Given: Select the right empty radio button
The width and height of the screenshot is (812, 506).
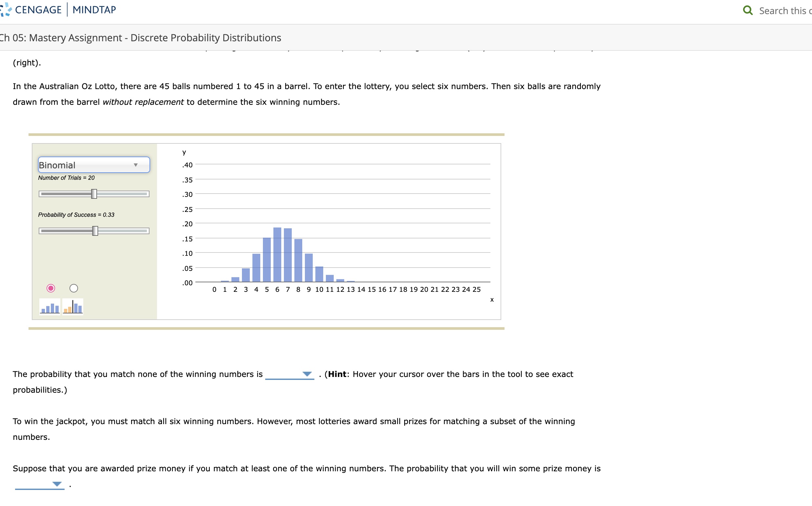Looking at the screenshot, I should tap(73, 288).
